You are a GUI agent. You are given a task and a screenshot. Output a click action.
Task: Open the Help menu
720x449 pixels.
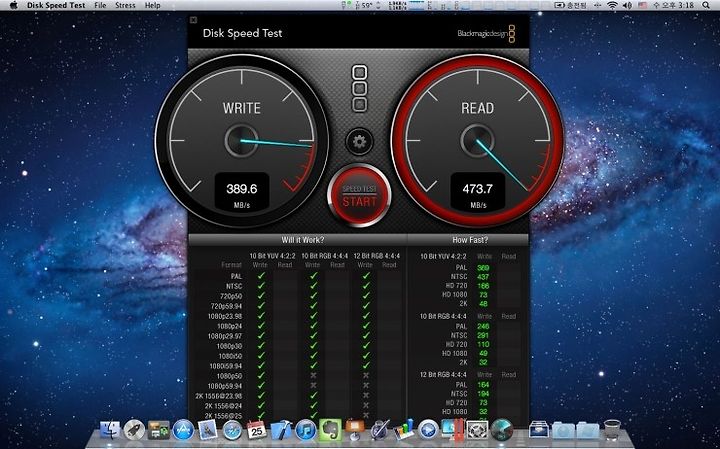tap(152, 6)
